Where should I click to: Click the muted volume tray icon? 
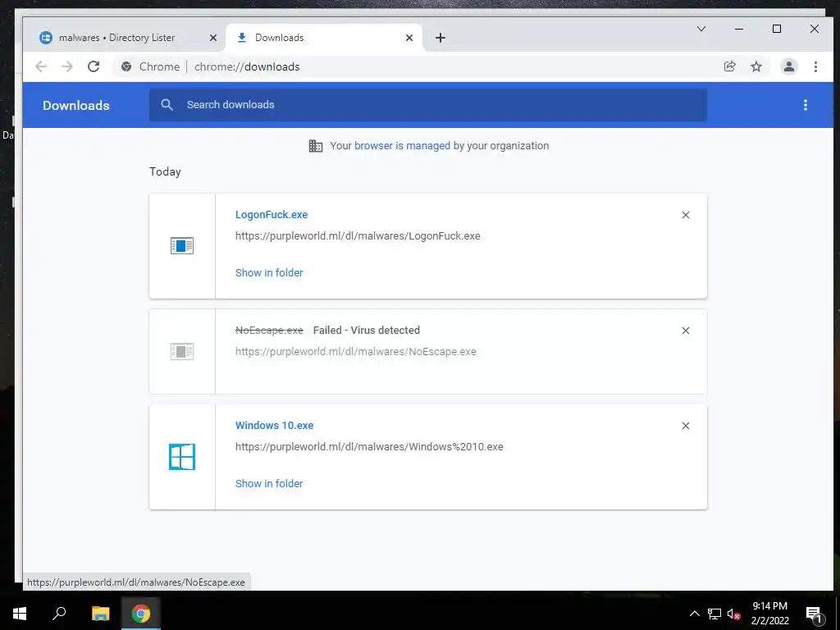click(x=734, y=614)
